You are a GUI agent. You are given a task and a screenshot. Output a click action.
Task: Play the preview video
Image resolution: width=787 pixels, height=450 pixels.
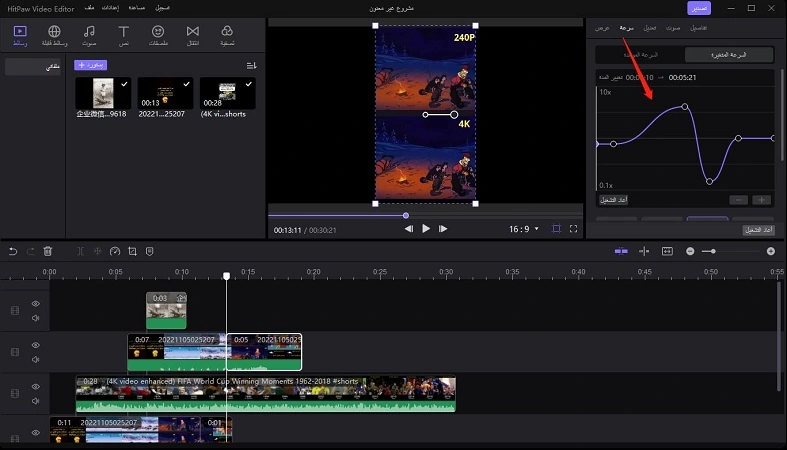[426, 229]
